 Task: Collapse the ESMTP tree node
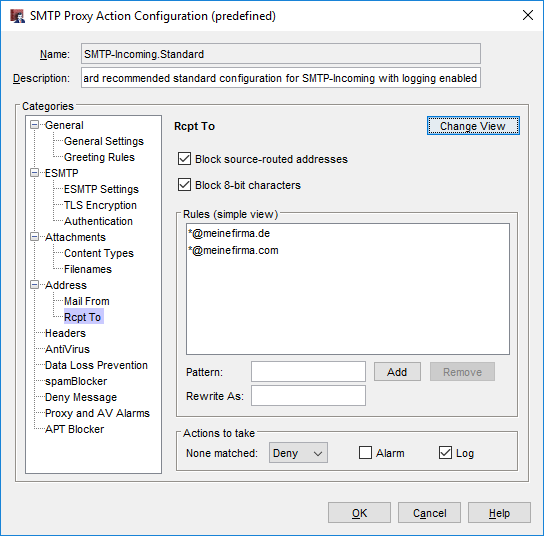35,172
